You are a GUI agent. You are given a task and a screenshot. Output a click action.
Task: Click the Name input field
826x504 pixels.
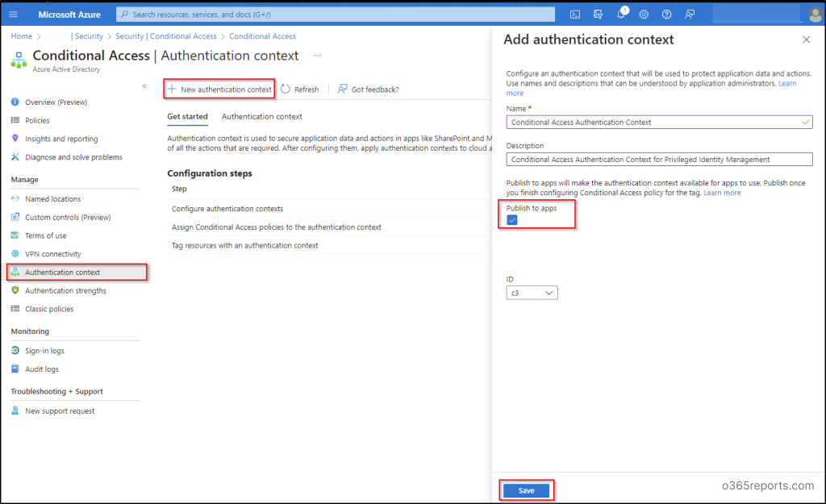(659, 123)
